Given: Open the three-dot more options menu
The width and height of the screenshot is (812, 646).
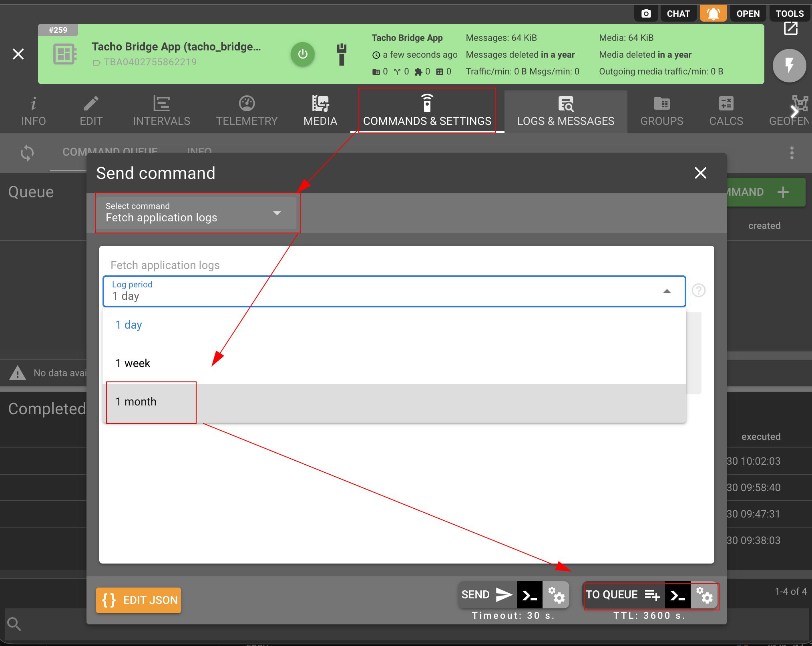Looking at the screenshot, I should 792,153.
